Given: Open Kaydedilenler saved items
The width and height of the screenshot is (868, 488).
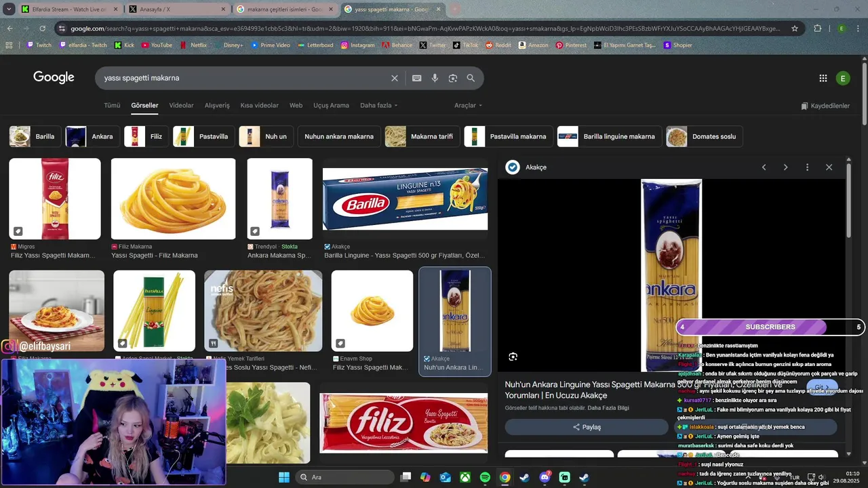Looking at the screenshot, I should (825, 106).
